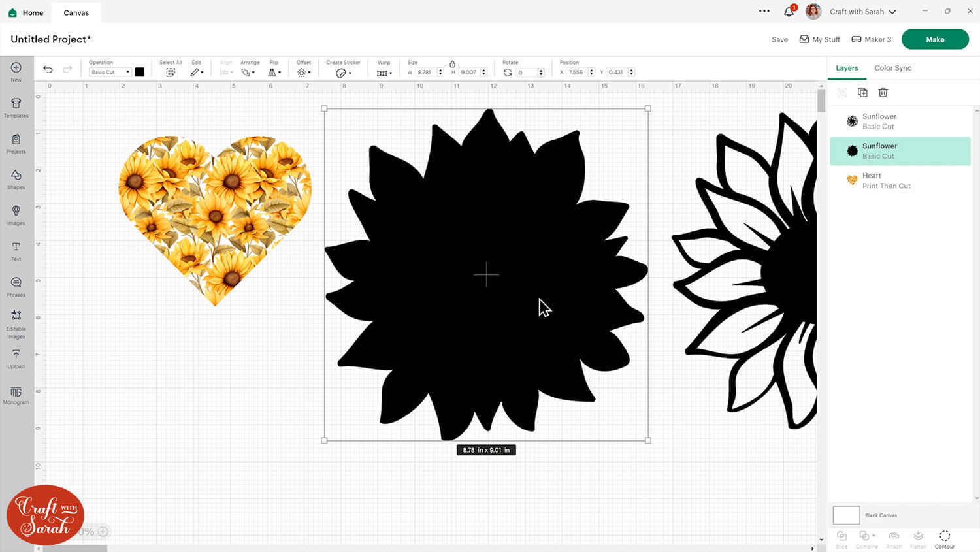Switch to the Layers tab
The image size is (980, 552).
coord(847,68)
